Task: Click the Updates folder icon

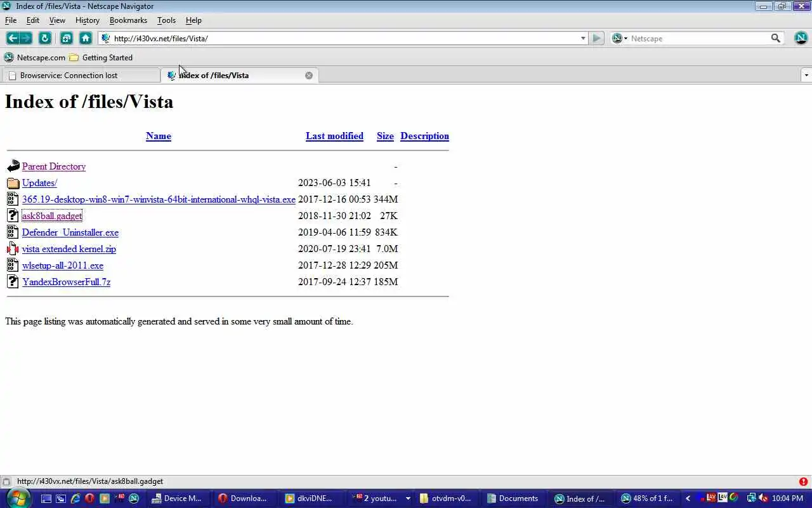Action: click(13, 183)
